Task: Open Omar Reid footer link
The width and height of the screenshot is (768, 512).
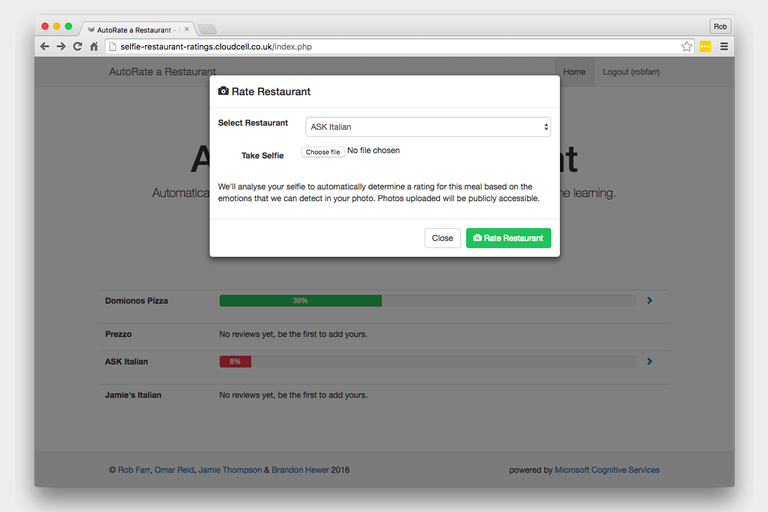Action: pos(174,470)
